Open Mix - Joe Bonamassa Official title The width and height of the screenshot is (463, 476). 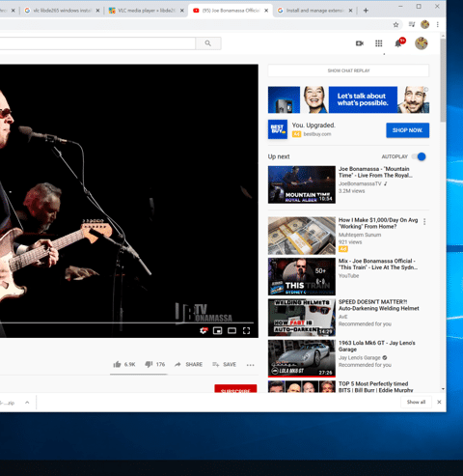378,265
